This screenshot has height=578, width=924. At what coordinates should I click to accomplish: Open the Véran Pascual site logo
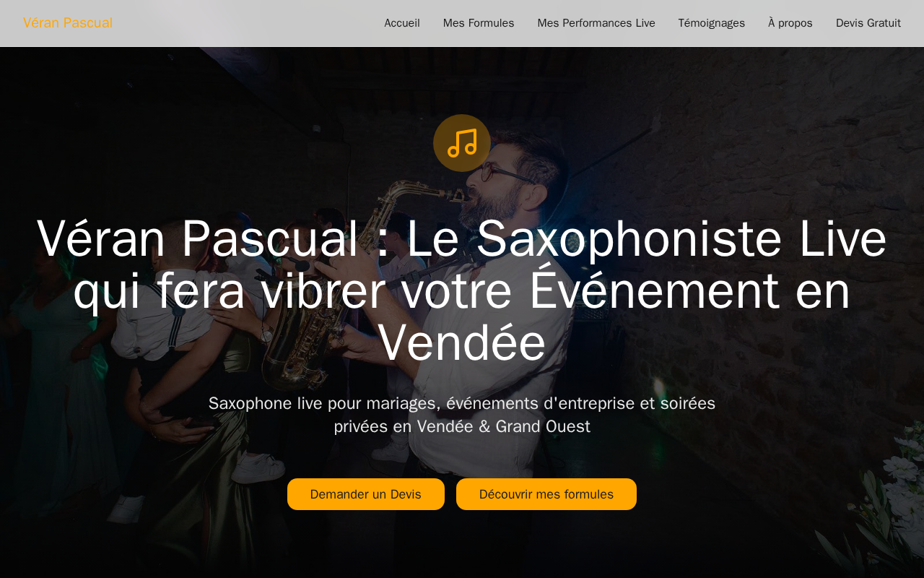pos(68,22)
